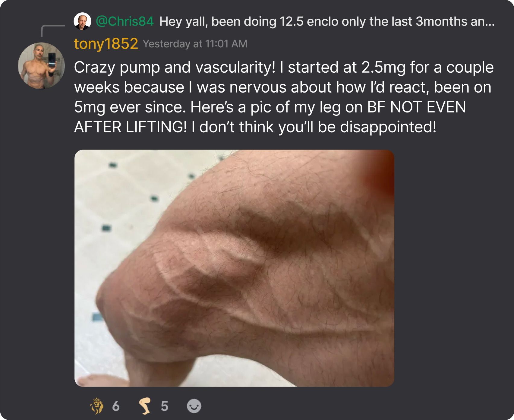Click the '2.5mg' text in the message
514x420 pixels.
pos(383,68)
